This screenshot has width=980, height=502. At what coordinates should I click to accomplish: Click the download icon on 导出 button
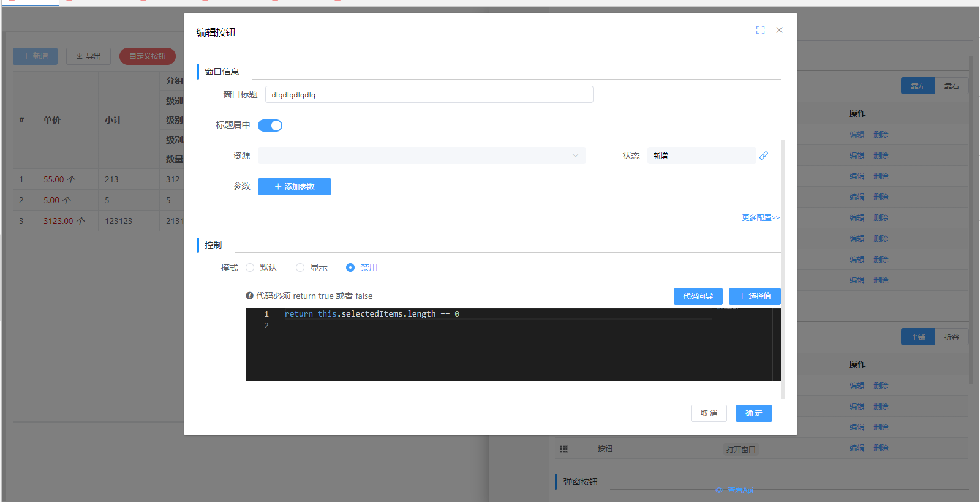coord(79,56)
